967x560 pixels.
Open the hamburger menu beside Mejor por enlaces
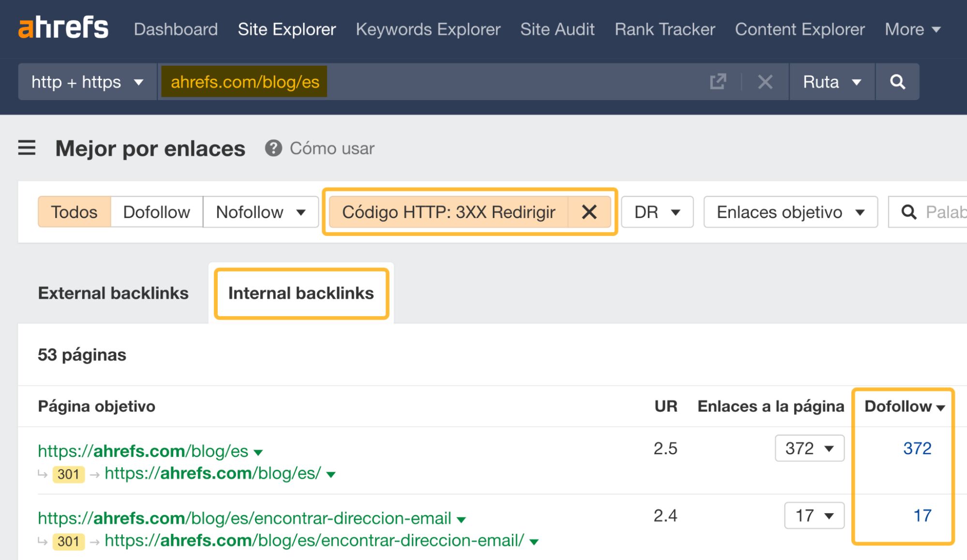(x=28, y=148)
